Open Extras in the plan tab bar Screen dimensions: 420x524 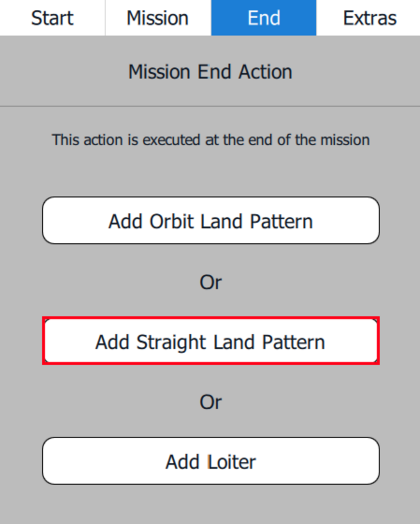[369, 18]
